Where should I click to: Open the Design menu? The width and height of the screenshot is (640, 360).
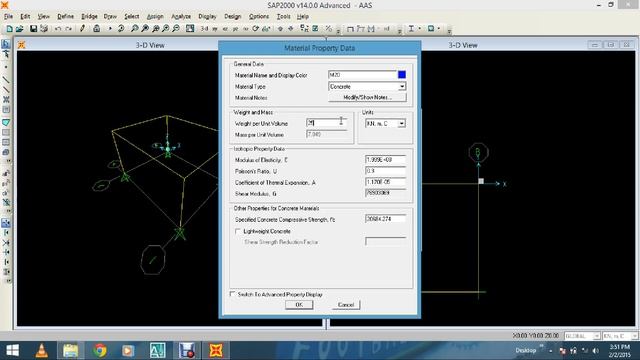click(232, 16)
